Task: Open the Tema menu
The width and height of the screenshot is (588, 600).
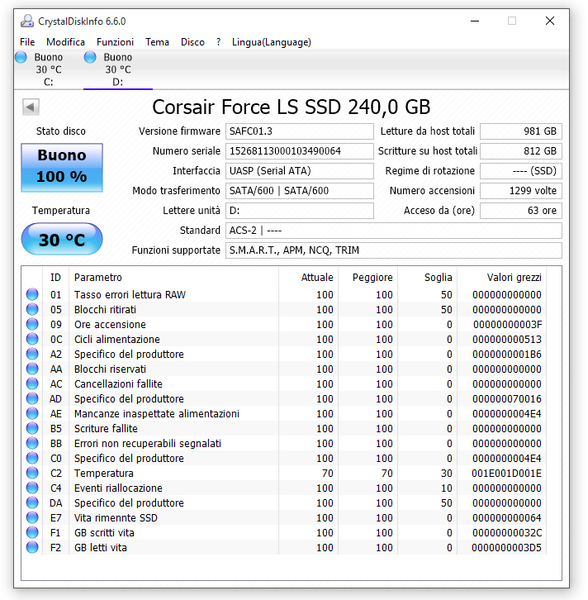Action: [157, 42]
